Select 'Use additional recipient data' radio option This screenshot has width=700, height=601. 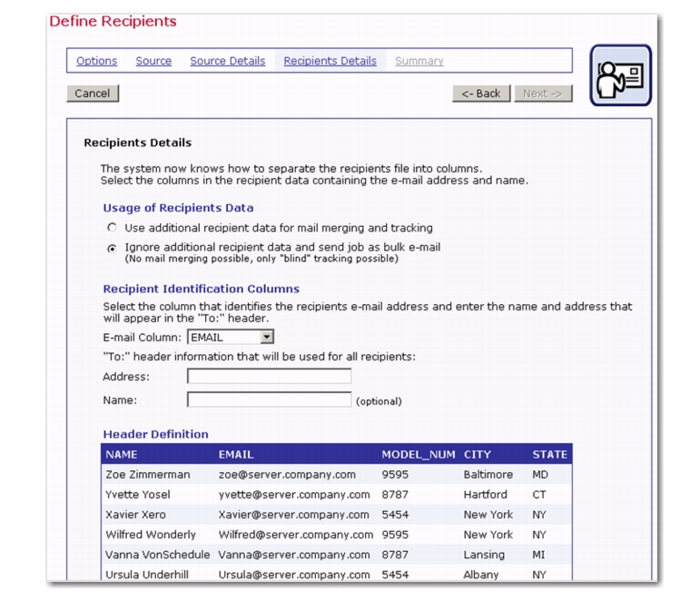tap(112, 228)
